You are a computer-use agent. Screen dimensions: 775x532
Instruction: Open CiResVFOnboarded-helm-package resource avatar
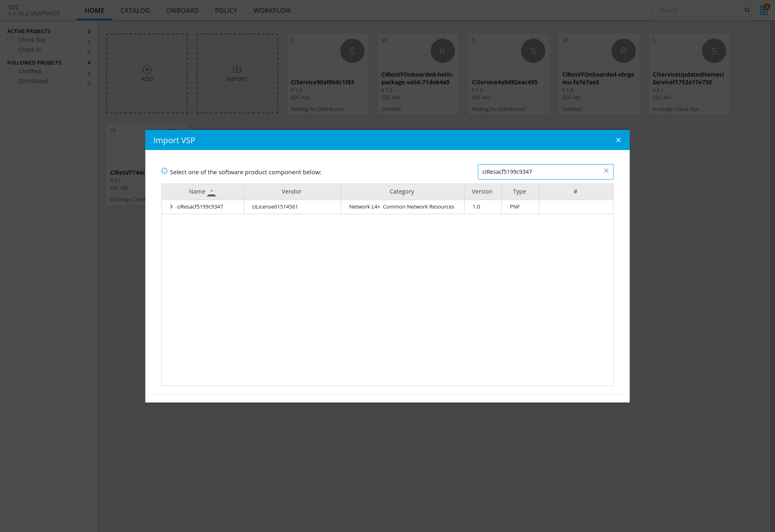click(442, 51)
